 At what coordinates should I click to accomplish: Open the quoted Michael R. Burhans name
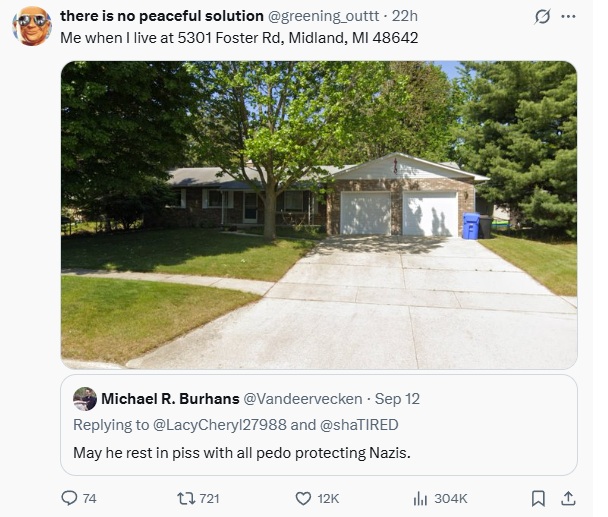(170, 399)
